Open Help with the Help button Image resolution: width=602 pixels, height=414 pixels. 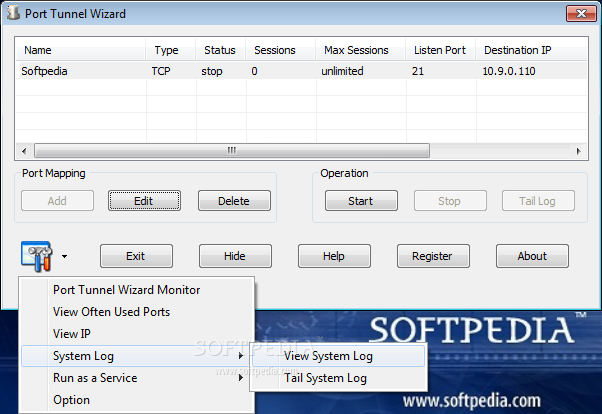[334, 256]
